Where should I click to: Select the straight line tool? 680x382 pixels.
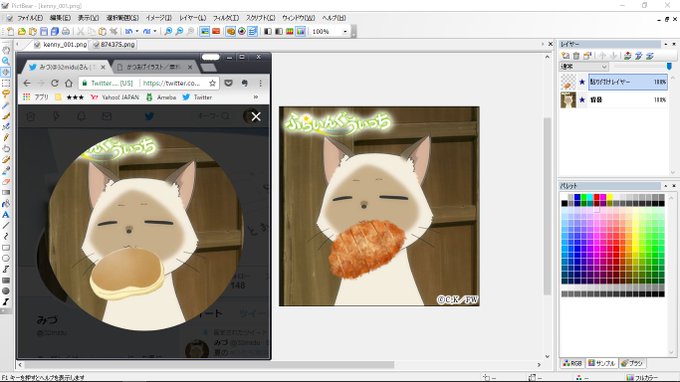point(6,225)
